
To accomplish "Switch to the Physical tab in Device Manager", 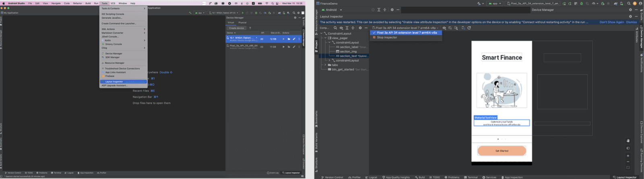I will click(x=242, y=23).
